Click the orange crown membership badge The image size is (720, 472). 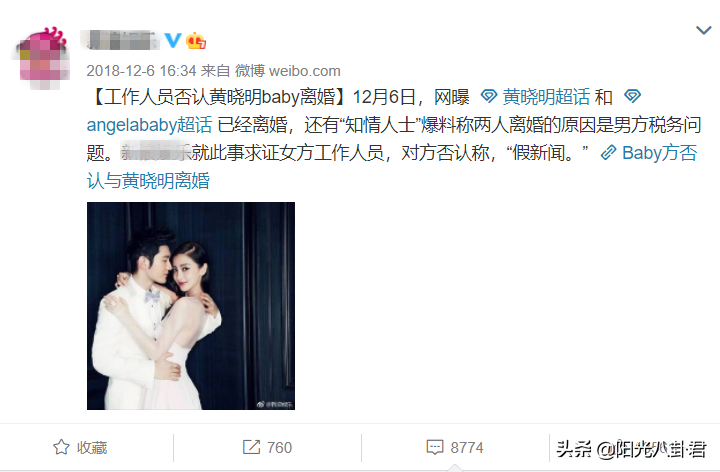click(196, 40)
